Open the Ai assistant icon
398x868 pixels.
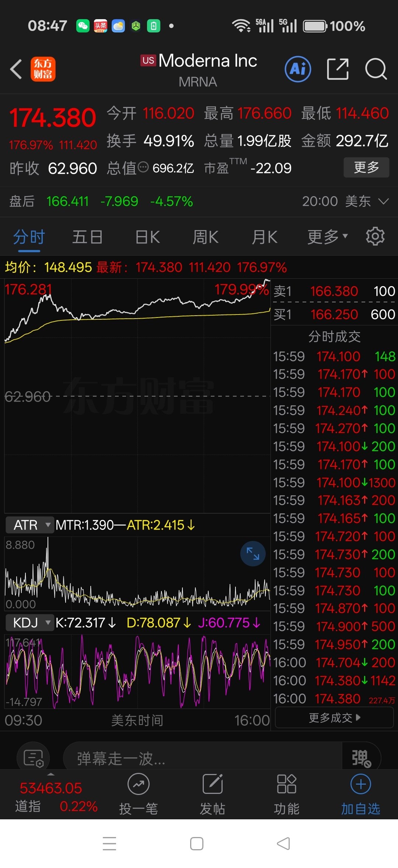(298, 69)
